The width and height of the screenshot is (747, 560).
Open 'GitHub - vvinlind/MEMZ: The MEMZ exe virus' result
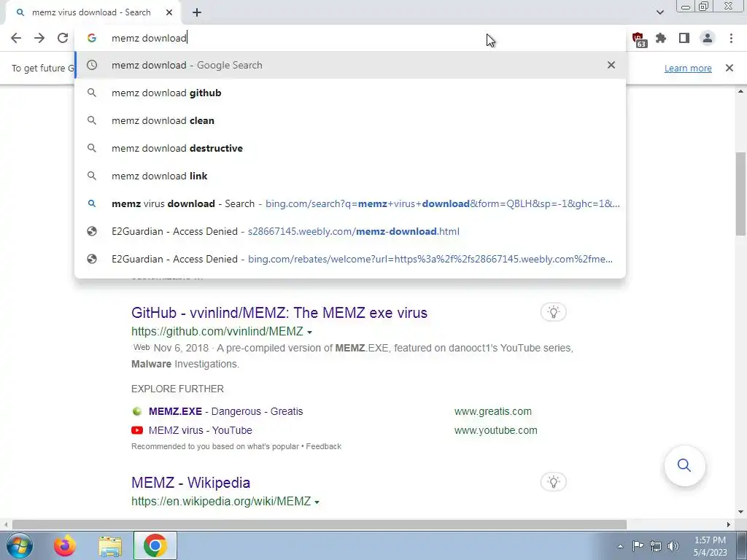(x=279, y=313)
